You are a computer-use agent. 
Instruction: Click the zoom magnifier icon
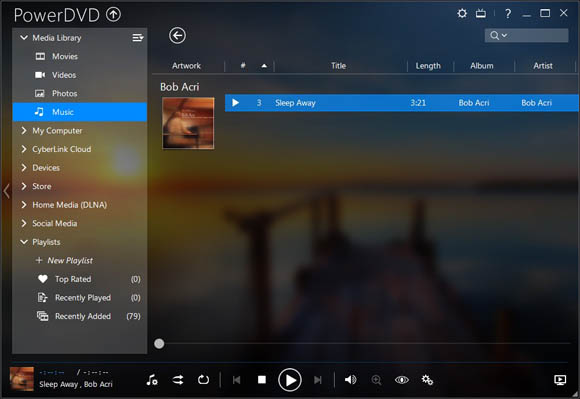pyautogui.click(x=376, y=380)
